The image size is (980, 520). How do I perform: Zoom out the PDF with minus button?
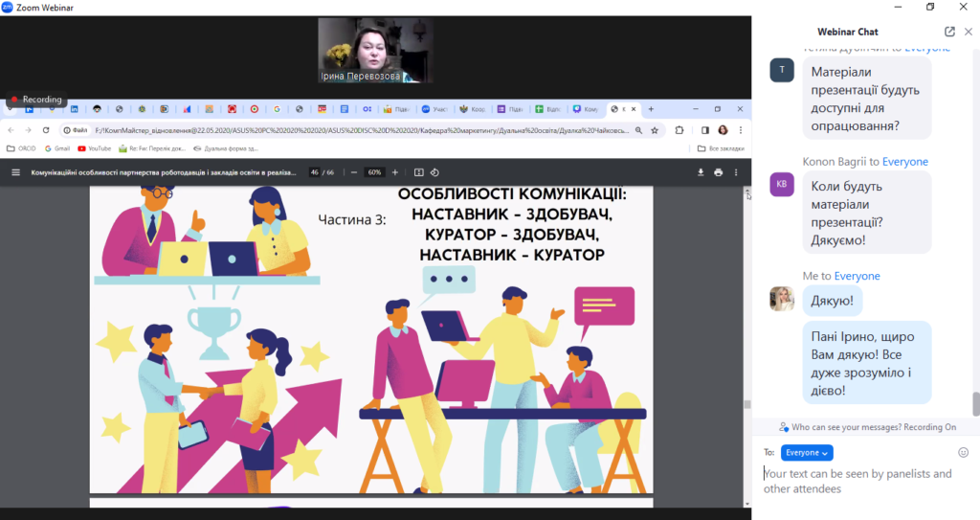click(354, 172)
